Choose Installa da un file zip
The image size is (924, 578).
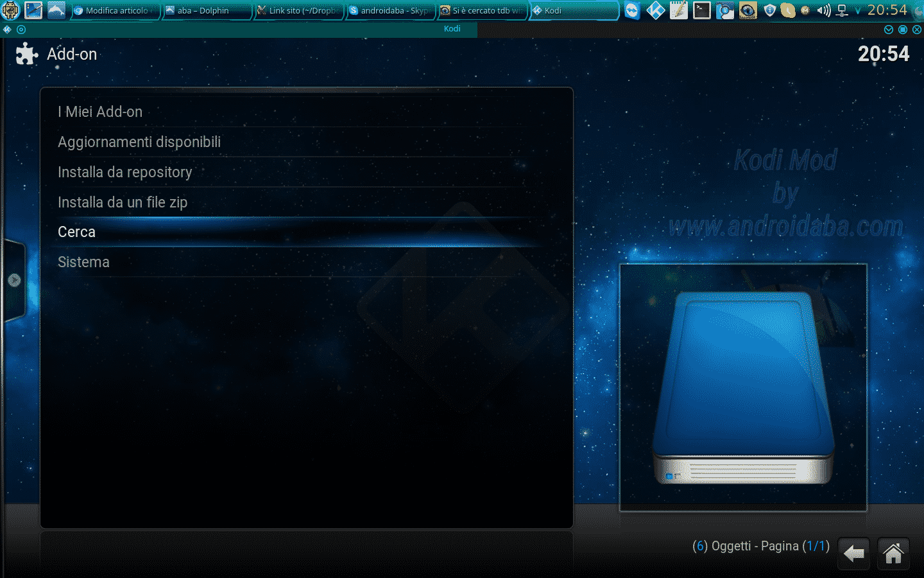pyautogui.click(x=306, y=202)
